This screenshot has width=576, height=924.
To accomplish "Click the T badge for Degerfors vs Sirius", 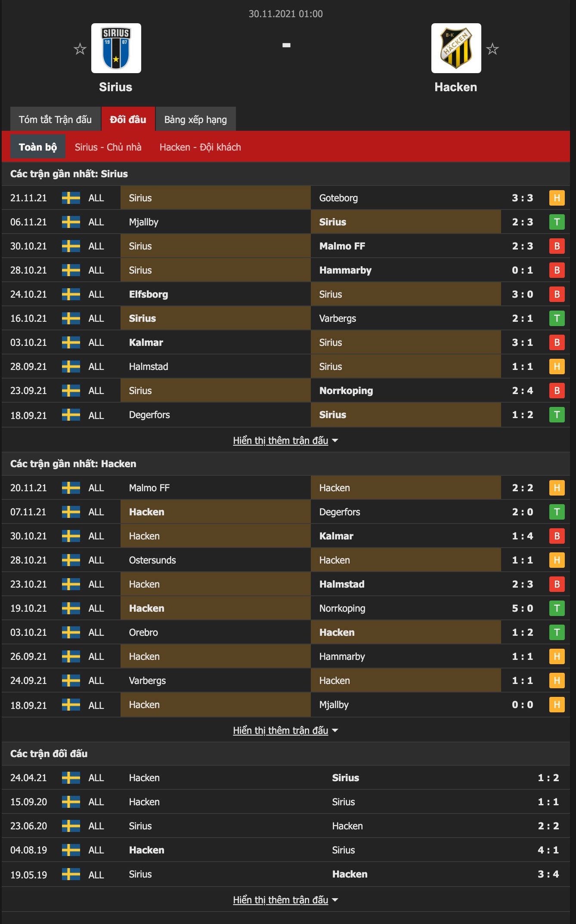I will [557, 415].
